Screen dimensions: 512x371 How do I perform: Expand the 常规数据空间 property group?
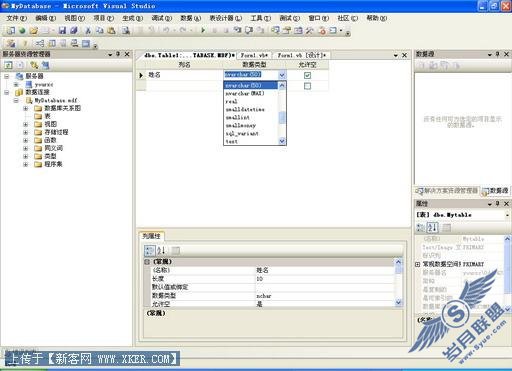[x=418, y=264]
